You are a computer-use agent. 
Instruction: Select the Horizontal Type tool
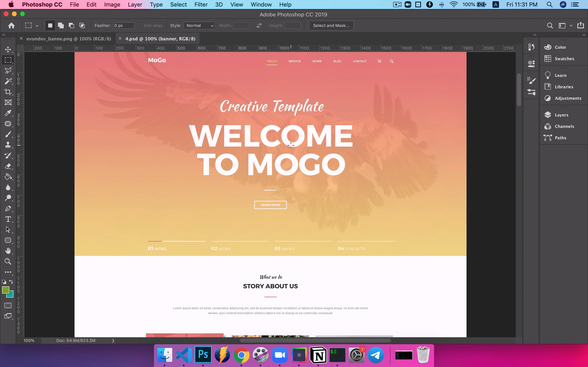click(x=8, y=219)
